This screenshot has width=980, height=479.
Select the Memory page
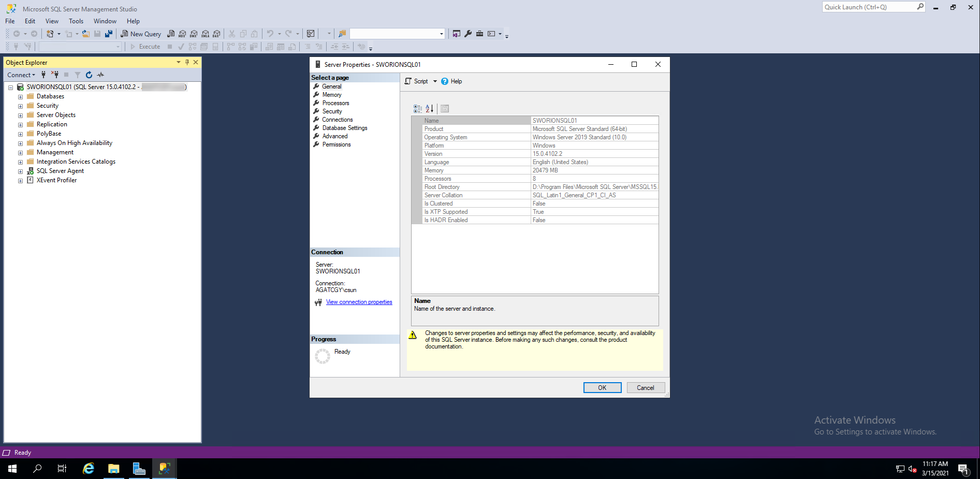[332, 95]
